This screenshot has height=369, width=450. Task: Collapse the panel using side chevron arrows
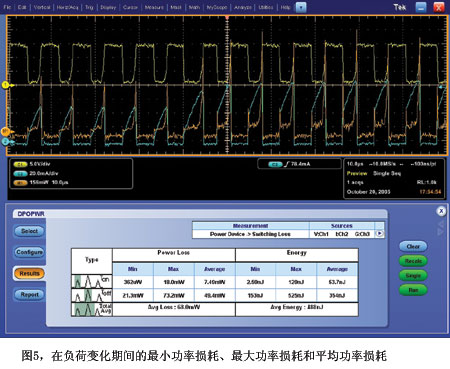(441, 228)
